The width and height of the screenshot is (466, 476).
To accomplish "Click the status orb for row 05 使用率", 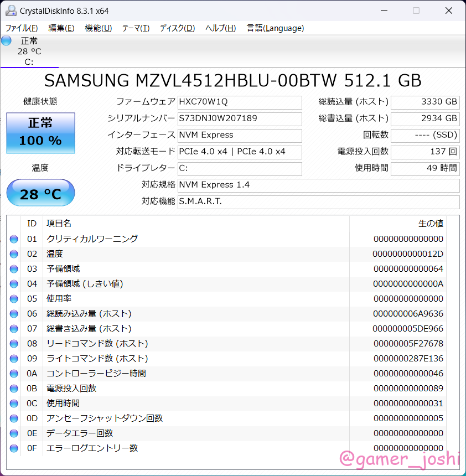I will click(14, 299).
